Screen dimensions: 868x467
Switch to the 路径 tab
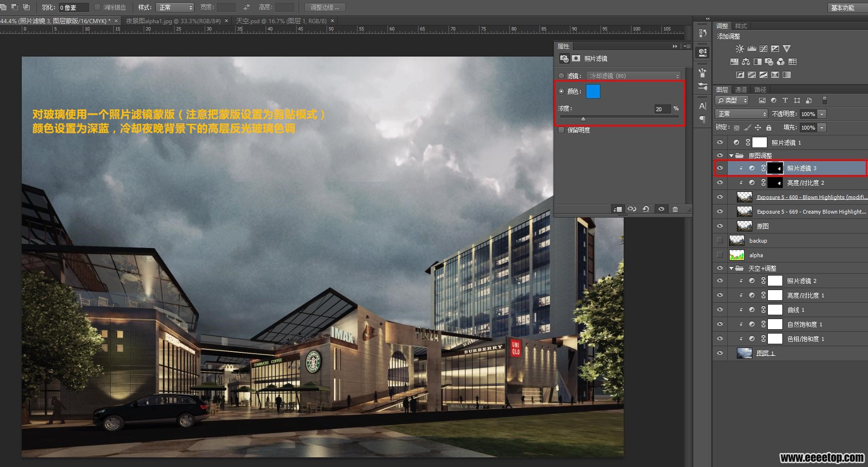coord(760,89)
